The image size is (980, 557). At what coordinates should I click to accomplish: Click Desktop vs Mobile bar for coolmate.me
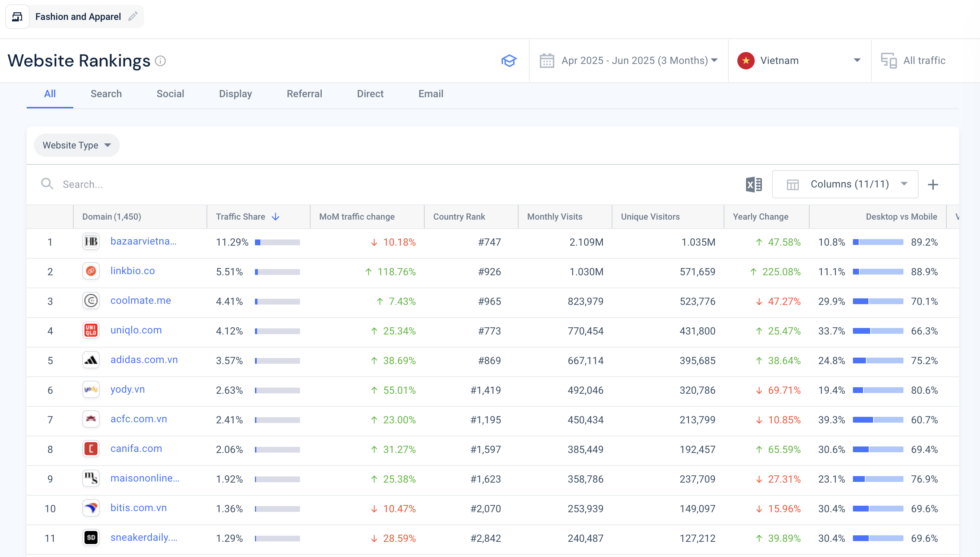[x=878, y=302]
